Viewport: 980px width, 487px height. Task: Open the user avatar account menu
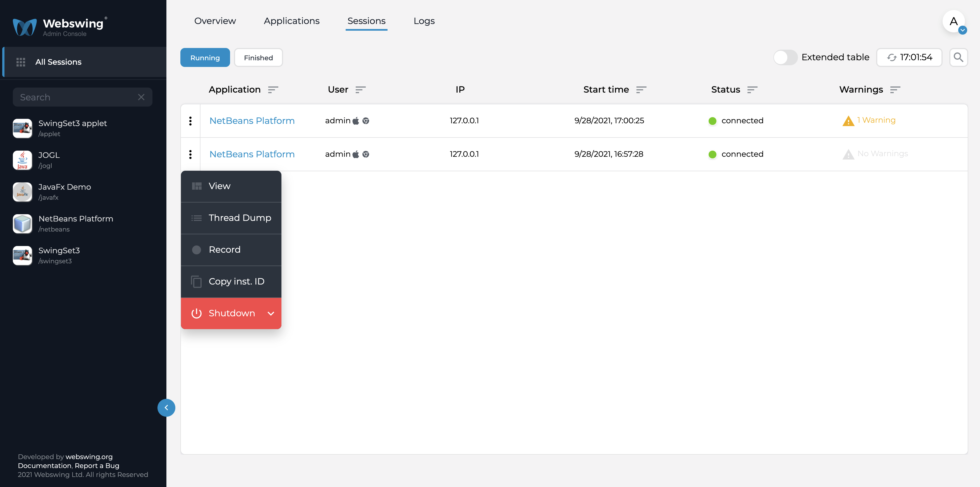(954, 22)
